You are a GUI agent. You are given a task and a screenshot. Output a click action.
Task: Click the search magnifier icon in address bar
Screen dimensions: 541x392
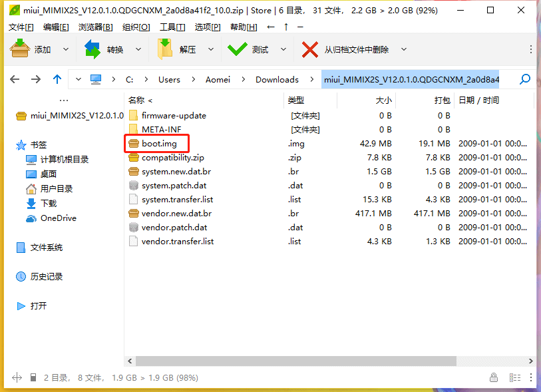click(525, 79)
